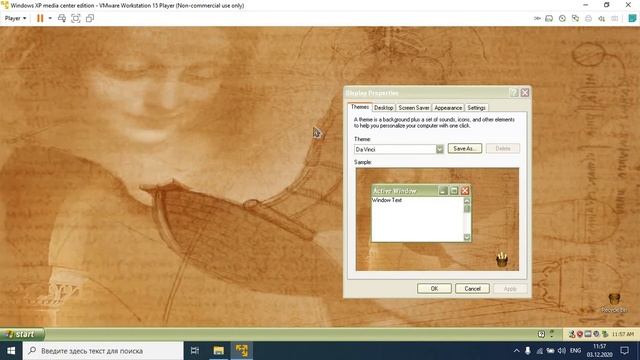Click the sound card device icon
Viewport: 640px width, 360px height.
pyautogui.click(x=601, y=18)
